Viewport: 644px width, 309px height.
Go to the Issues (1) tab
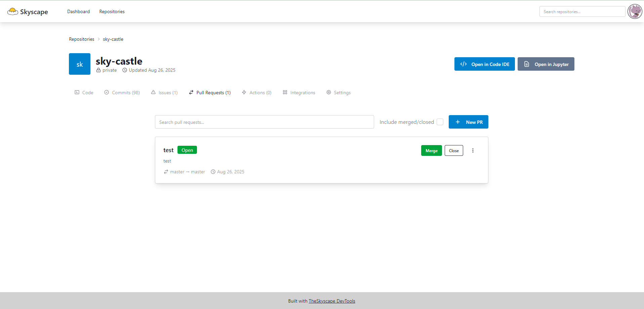coord(164,93)
